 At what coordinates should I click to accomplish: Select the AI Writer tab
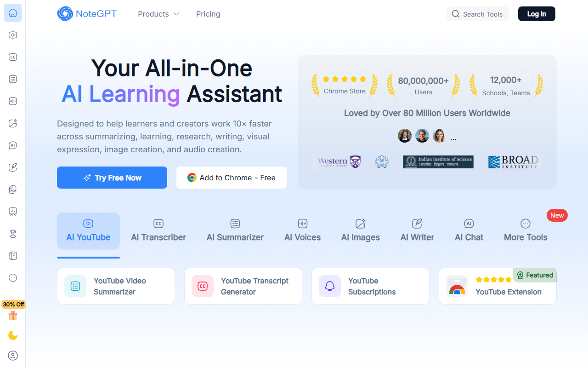click(417, 231)
